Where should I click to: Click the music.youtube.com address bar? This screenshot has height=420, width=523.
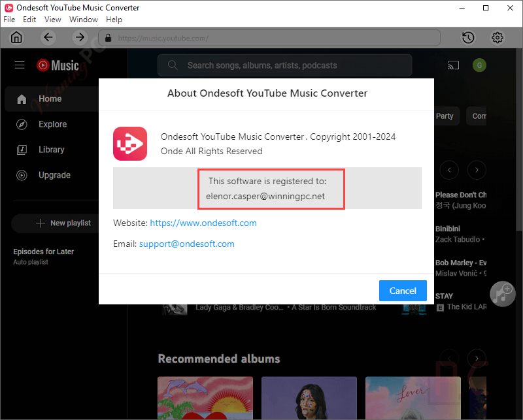point(269,38)
